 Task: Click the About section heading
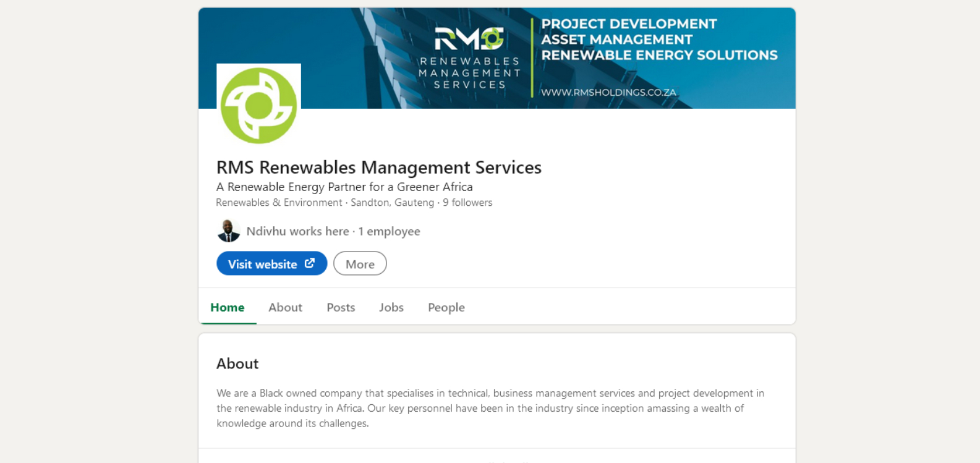tap(237, 363)
